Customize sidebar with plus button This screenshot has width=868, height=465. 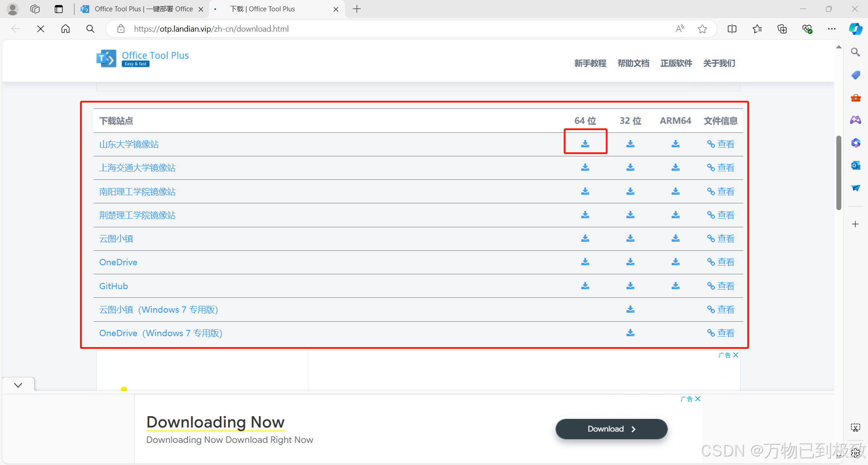coord(855,224)
